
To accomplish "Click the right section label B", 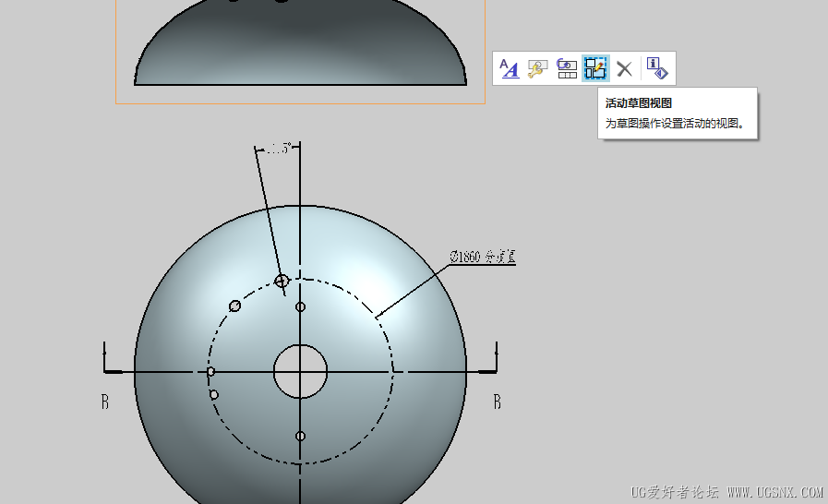I will pyautogui.click(x=497, y=402).
